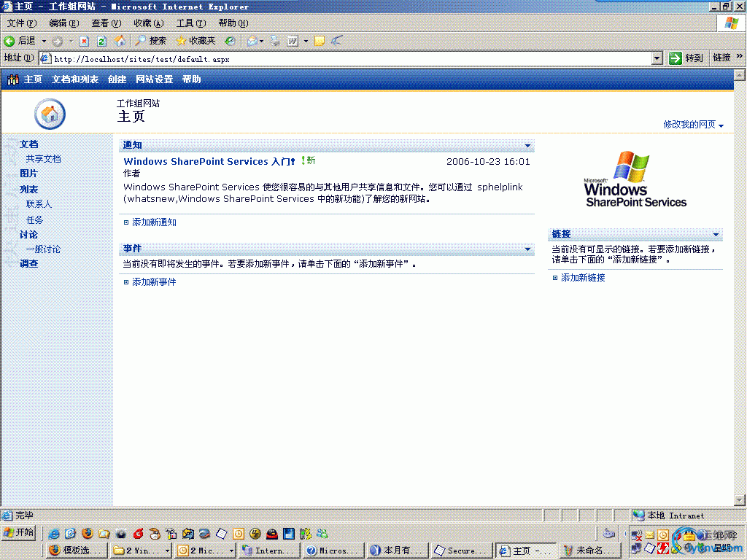The width and height of the screenshot is (747, 560).
Task: Click the 文档 heading in the sidebar
Action: [x=28, y=144]
